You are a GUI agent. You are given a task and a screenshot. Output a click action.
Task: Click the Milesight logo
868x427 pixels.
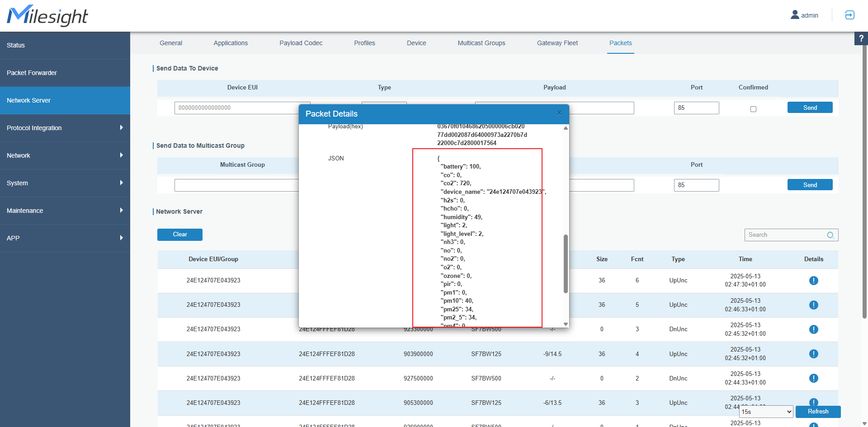tap(47, 16)
